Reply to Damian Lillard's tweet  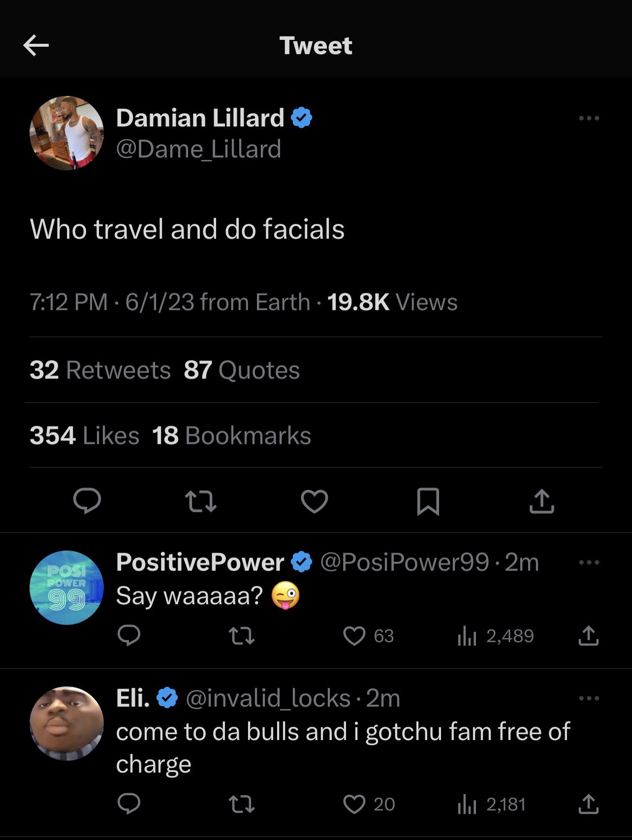tap(87, 501)
